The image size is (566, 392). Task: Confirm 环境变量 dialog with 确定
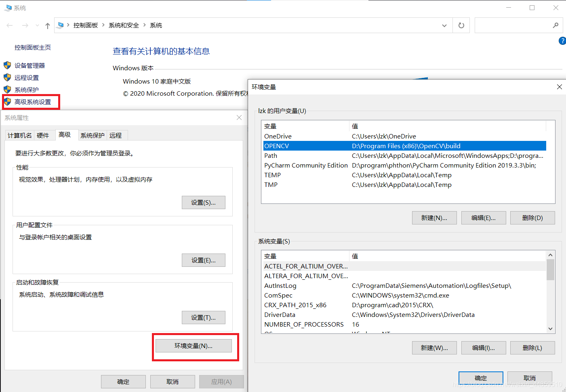tap(481, 378)
